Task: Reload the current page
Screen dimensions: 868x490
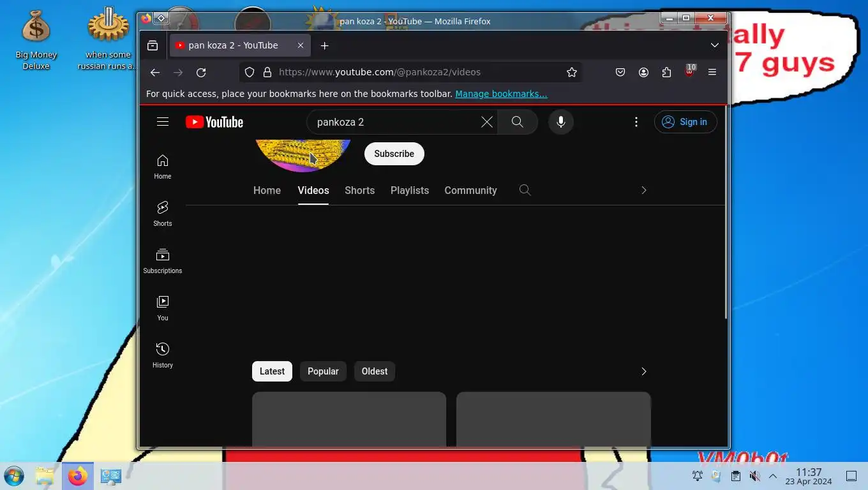Action: coord(201,72)
